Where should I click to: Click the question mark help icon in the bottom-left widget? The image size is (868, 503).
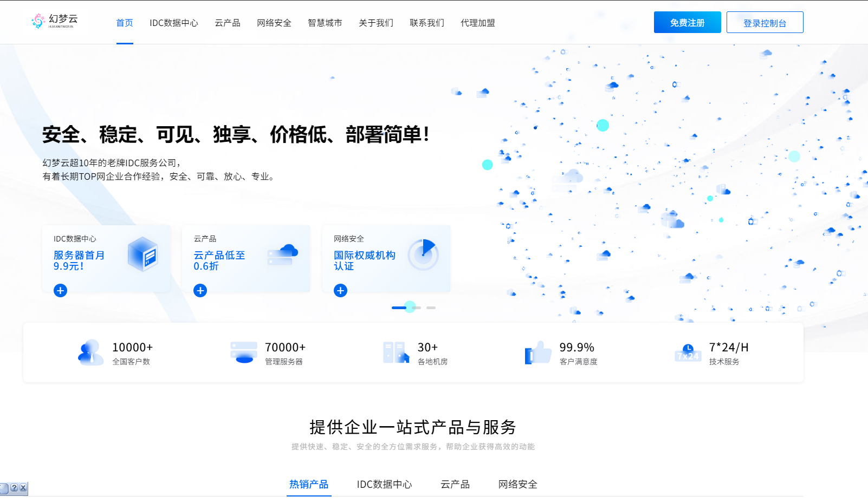[x=14, y=488]
